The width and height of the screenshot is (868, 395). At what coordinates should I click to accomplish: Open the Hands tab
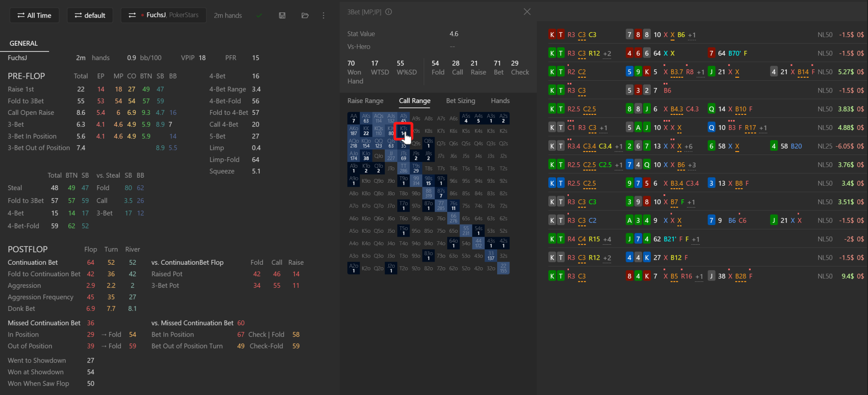500,101
